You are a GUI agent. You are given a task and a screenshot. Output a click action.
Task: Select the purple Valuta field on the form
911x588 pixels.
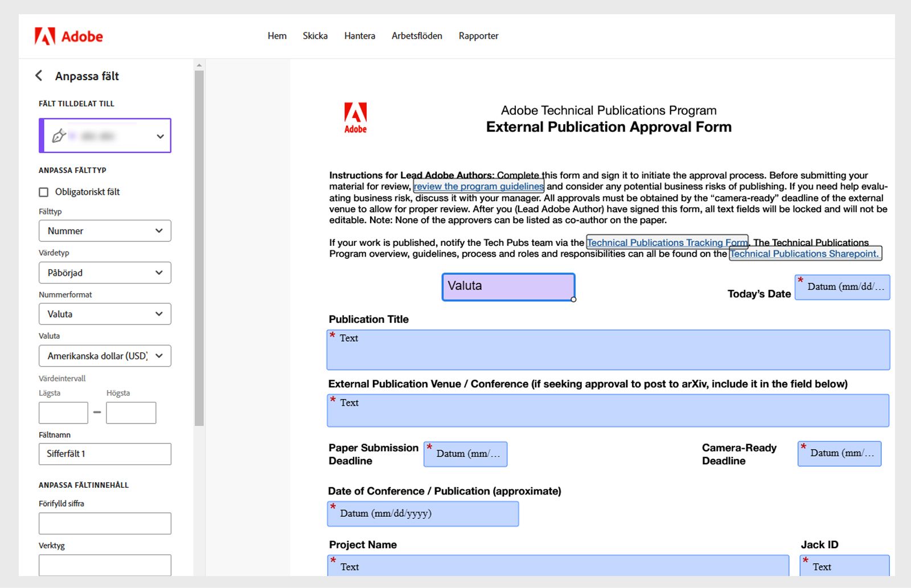(x=508, y=287)
